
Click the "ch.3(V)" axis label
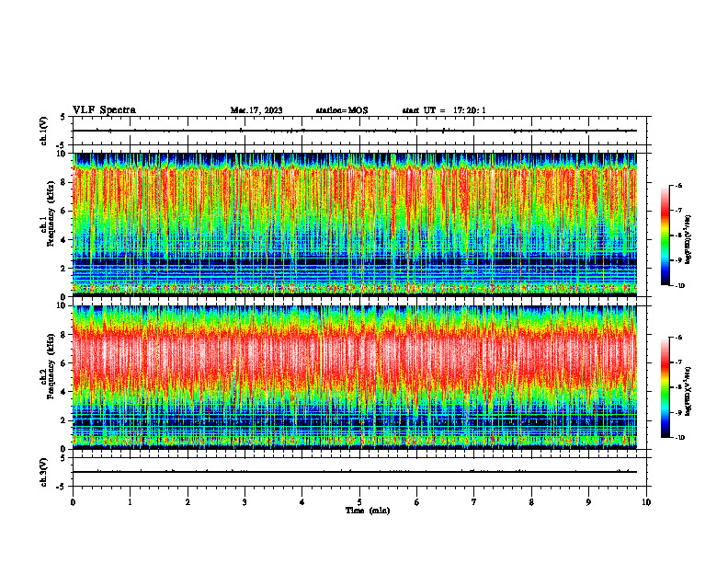(43, 472)
